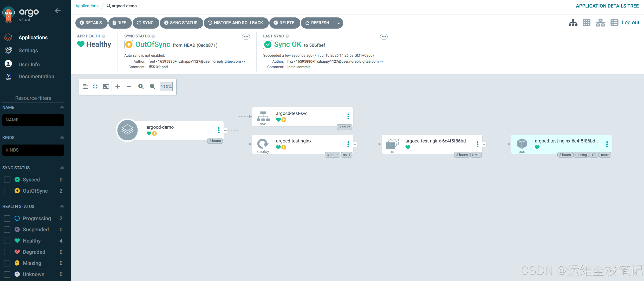Image resolution: width=644 pixels, height=281 pixels.
Task: Switch to the network view icon
Action: pos(600,23)
